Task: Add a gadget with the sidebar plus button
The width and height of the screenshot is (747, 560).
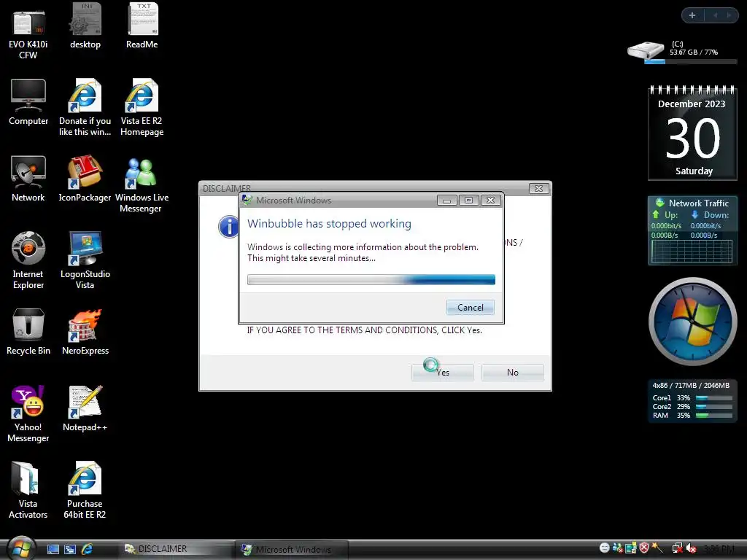Action: tap(692, 15)
